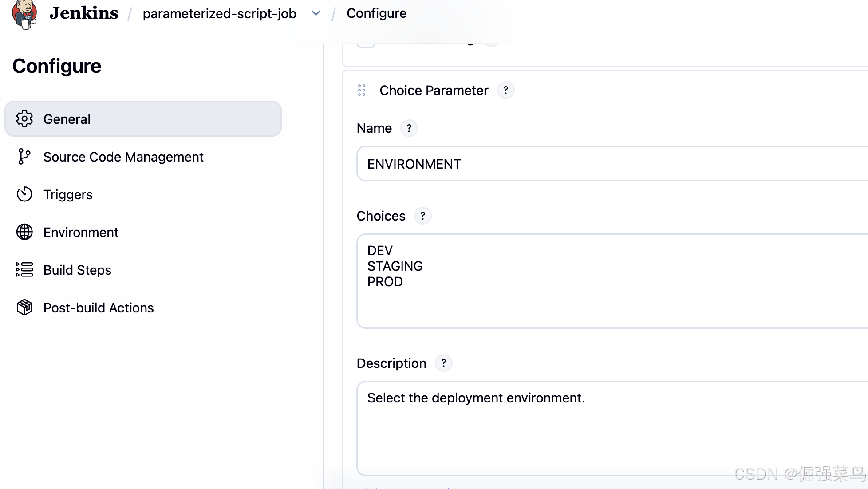Open help for Choice Parameter
The height and width of the screenshot is (489, 868).
coord(505,91)
